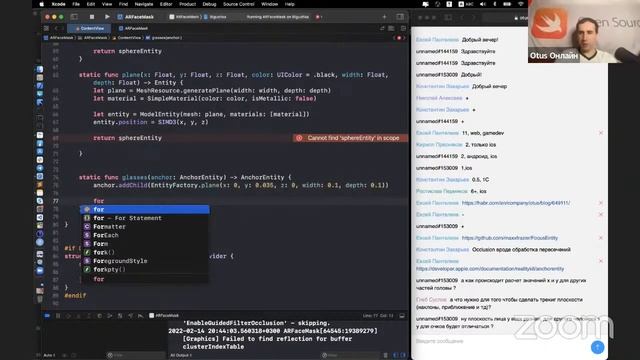Click the 'Cannot find sphereEntity in scope' error
Image resolution: width=640 pixels, height=360 pixels.
[x=350, y=138]
